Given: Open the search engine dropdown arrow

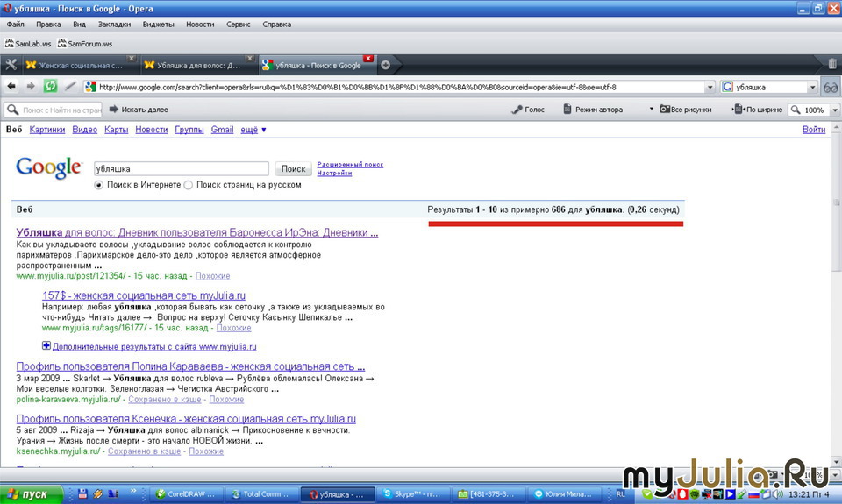Looking at the screenshot, I should 812,87.
